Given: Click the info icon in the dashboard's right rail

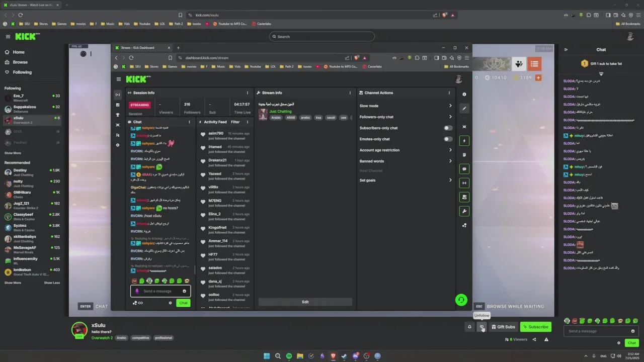Looking at the screenshot, I should [x=464, y=94].
